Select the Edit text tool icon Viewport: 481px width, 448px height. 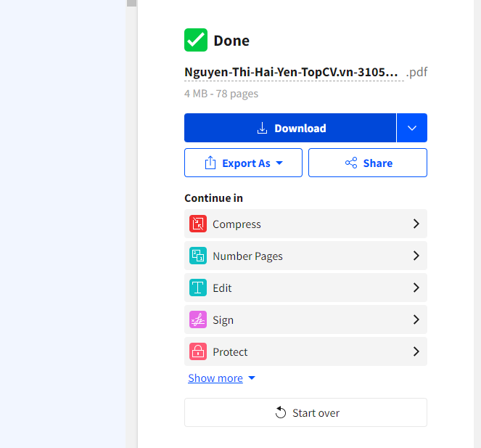(198, 288)
